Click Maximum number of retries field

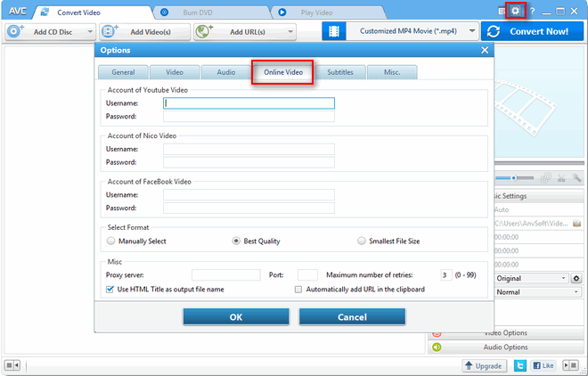pos(446,275)
